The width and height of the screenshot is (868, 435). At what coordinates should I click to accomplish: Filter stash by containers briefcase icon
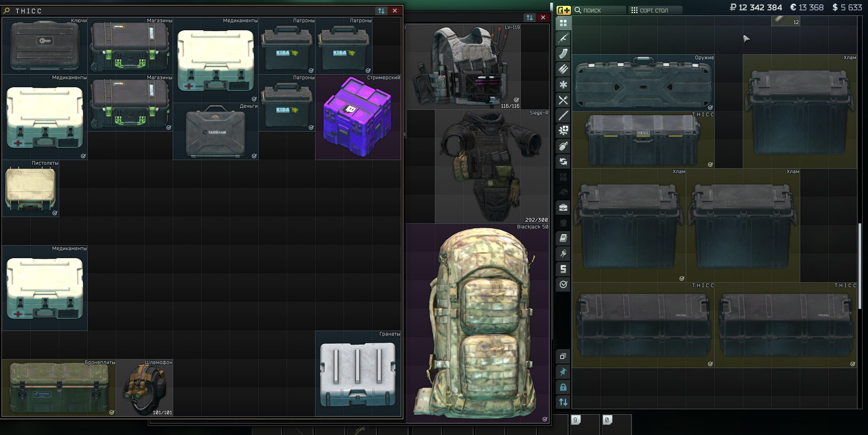pos(563,208)
